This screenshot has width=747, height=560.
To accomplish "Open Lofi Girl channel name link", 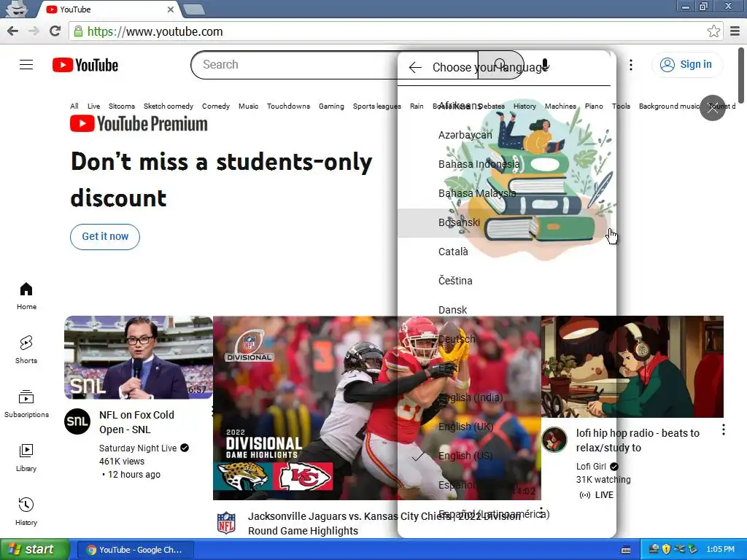I will (x=591, y=467).
